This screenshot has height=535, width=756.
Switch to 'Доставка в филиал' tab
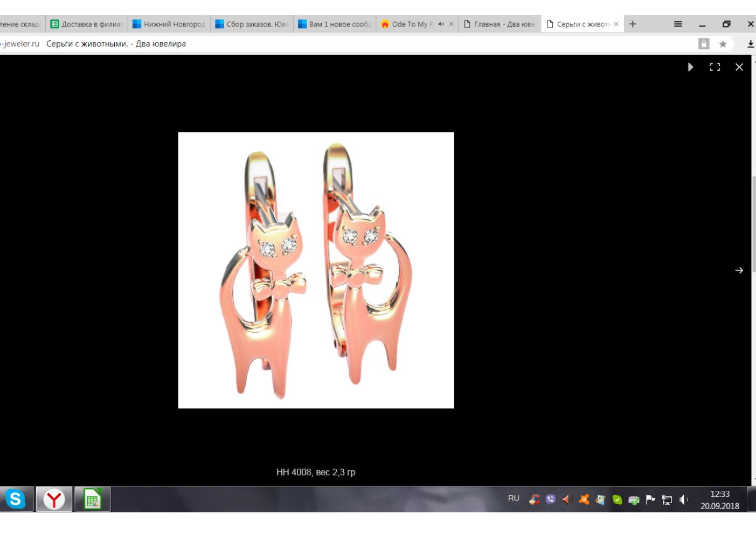coord(87,24)
